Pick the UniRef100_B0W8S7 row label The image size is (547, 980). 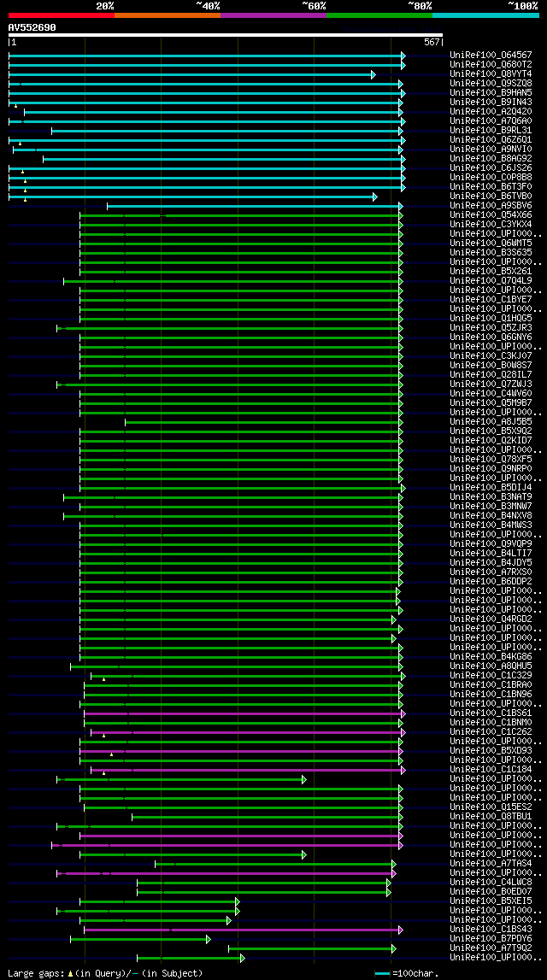coord(491,365)
